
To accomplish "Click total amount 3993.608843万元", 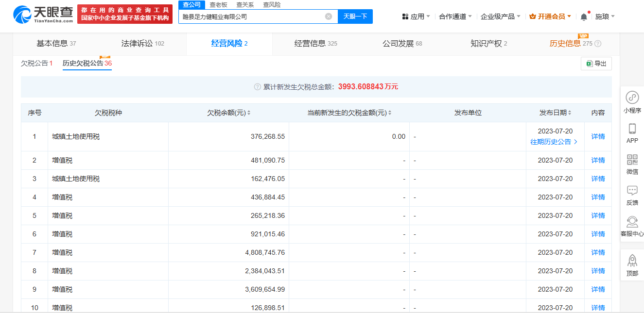I will pos(368,87).
